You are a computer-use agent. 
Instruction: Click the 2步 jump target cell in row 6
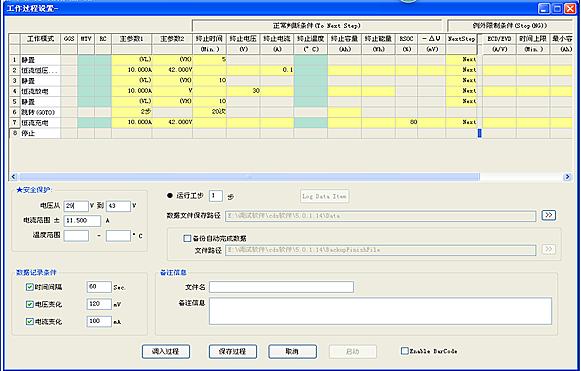(x=132, y=112)
